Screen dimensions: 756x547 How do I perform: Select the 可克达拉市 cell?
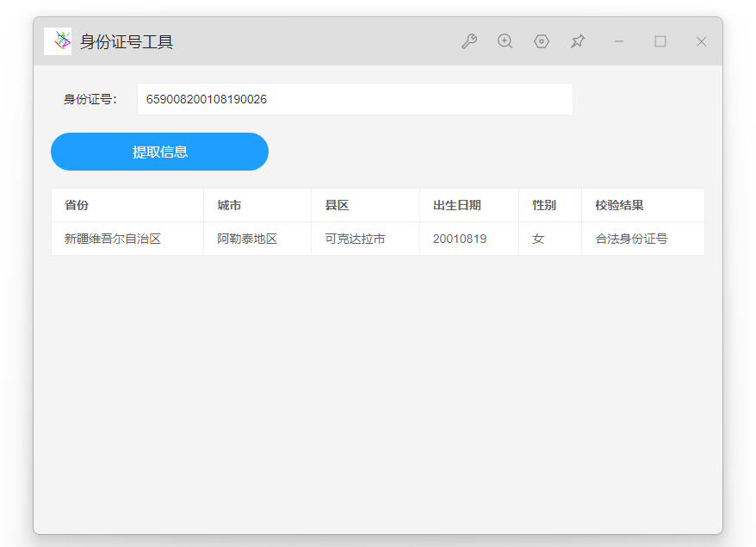point(365,239)
